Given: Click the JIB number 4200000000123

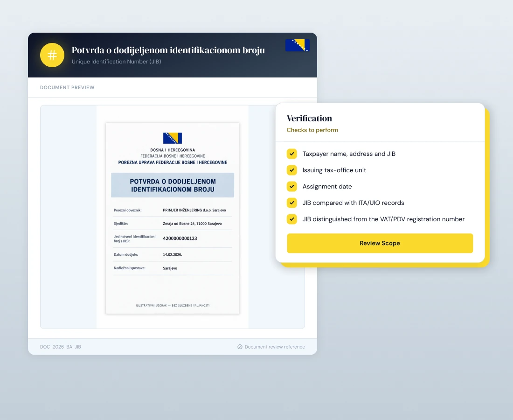Looking at the screenshot, I should tap(180, 238).
